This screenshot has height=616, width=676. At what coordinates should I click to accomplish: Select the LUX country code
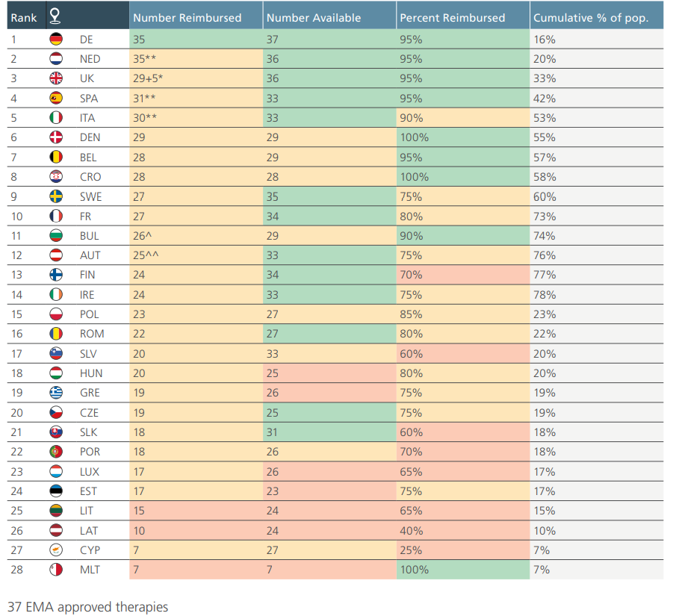(90, 472)
